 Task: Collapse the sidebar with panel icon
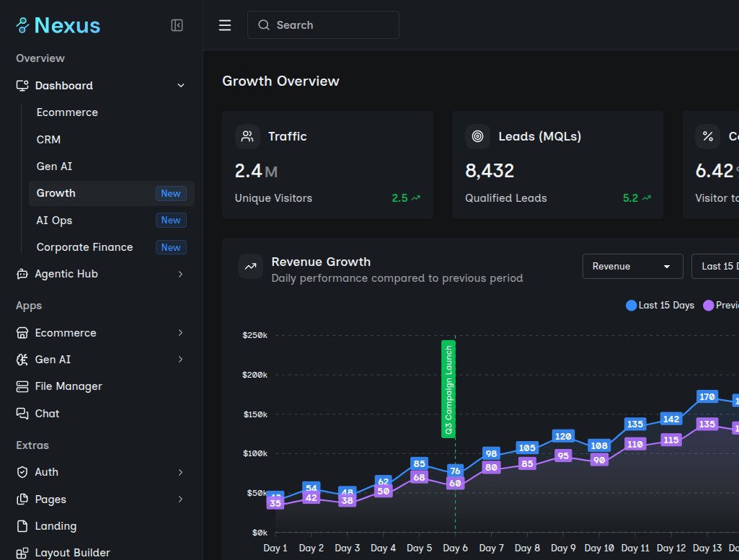pyautogui.click(x=177, y=25)
